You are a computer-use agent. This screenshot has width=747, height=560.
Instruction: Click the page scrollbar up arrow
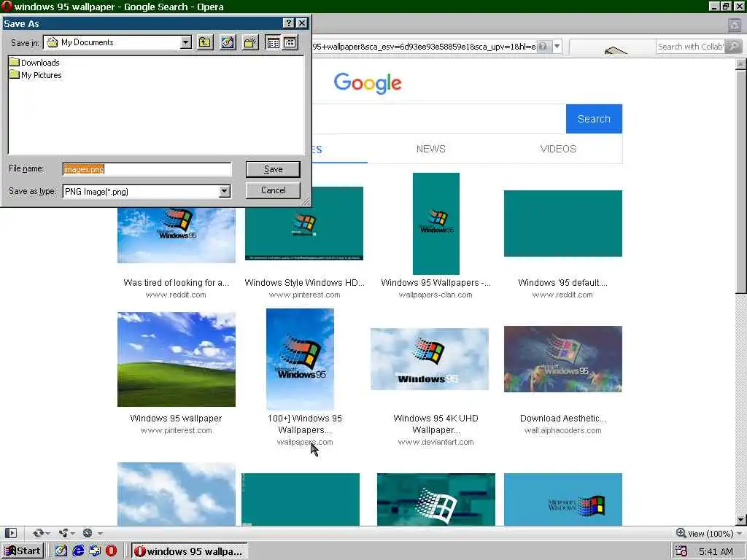[x=741, y=64]
